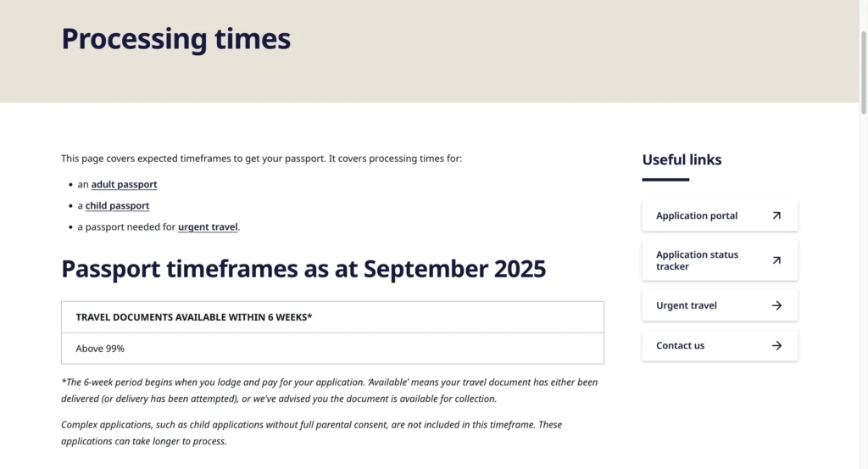Open the Contact us label in Useful links
Screen dimensions: 868x469
[x=681, y=345]
